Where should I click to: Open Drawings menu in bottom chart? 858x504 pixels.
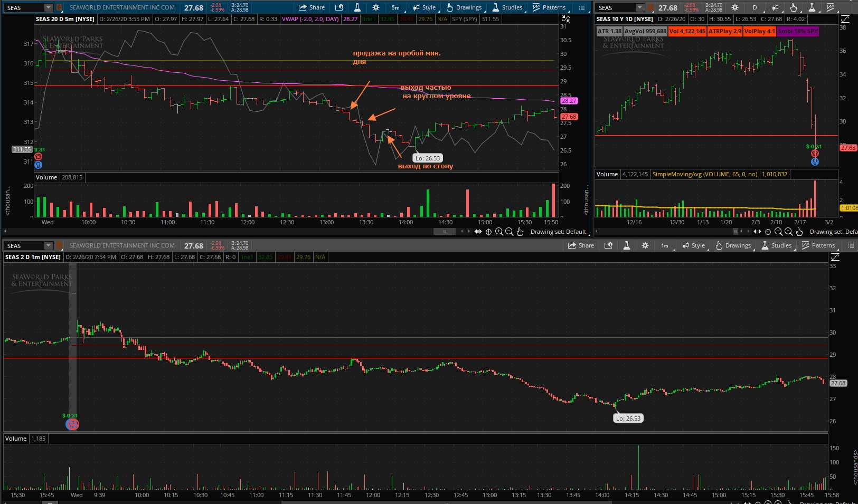pyautogui.click(x=733, y=245)
